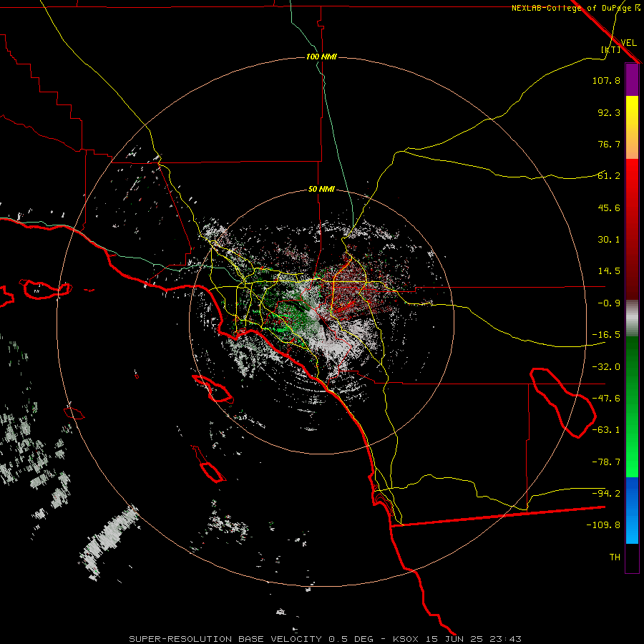Viewport: 644px width, 644px height.
Task: Click the TH legend label
Action: pyautogui.click(x=615, y=557)
